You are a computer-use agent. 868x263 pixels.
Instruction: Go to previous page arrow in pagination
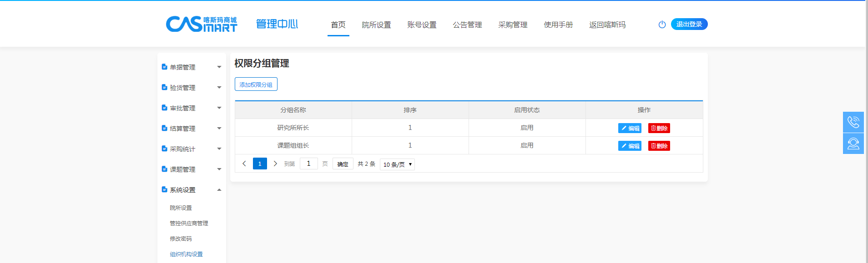click(x=244, y=164)
